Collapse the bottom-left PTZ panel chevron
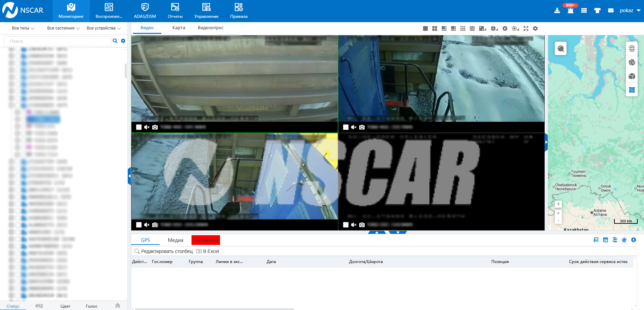This screenshot has width=644, height=310. (x=118, y=306)
